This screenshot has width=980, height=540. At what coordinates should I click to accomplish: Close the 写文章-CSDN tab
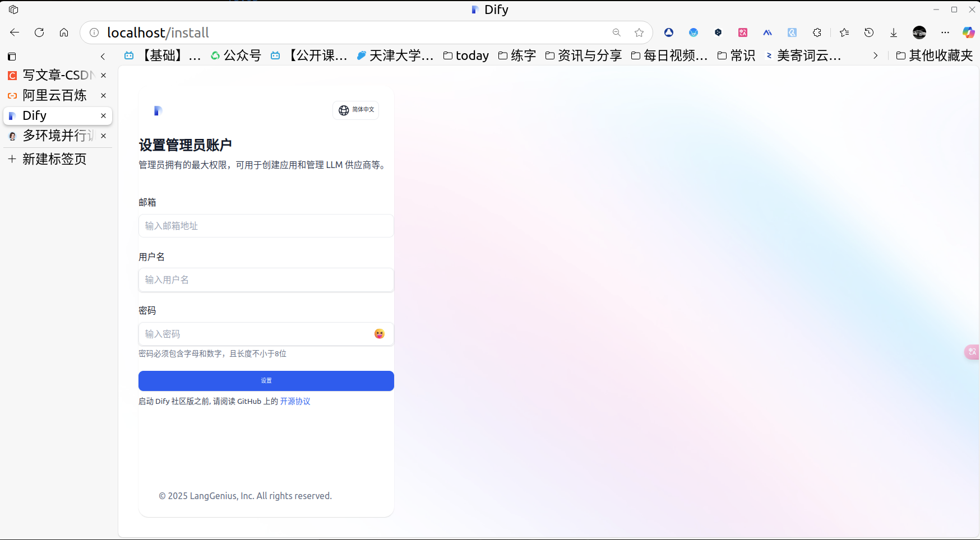[103, 75]
